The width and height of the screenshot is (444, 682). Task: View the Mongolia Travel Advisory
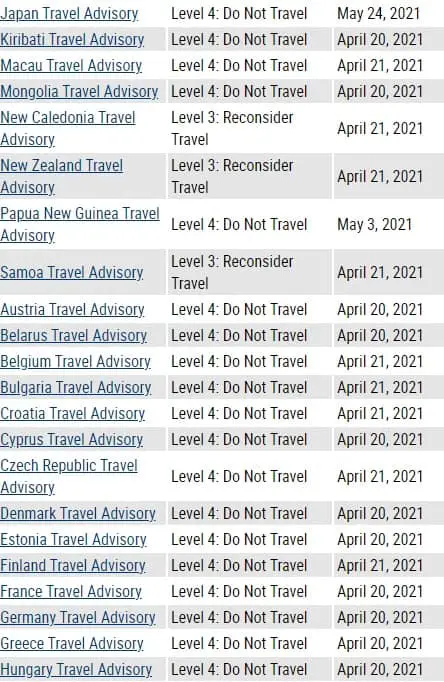(x=79, y=92)
